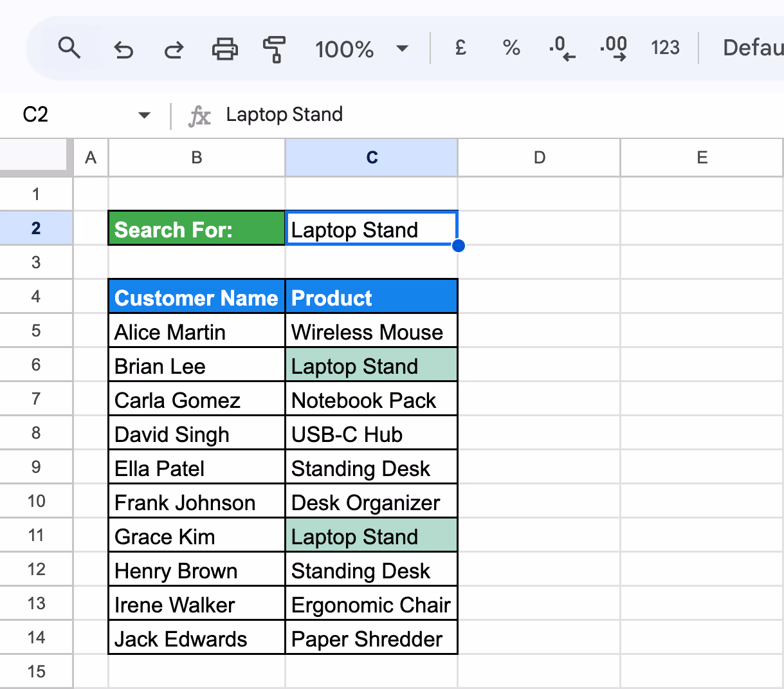This screenshot has height=689, width=784.
Task: Click the fx formula icon
Action: (x=200, y=115)
